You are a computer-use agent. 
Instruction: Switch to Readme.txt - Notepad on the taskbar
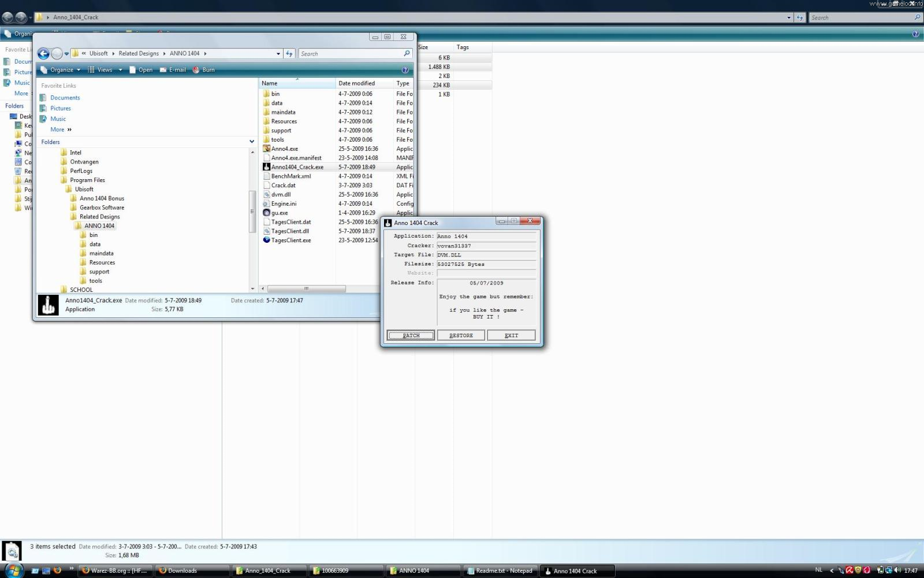click(500, 571)
